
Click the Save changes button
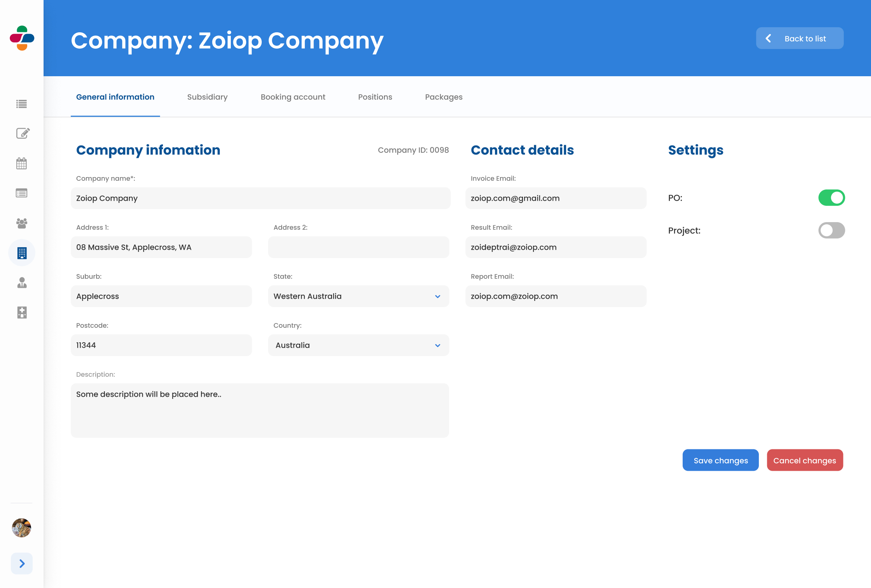[x=720, y=460]
